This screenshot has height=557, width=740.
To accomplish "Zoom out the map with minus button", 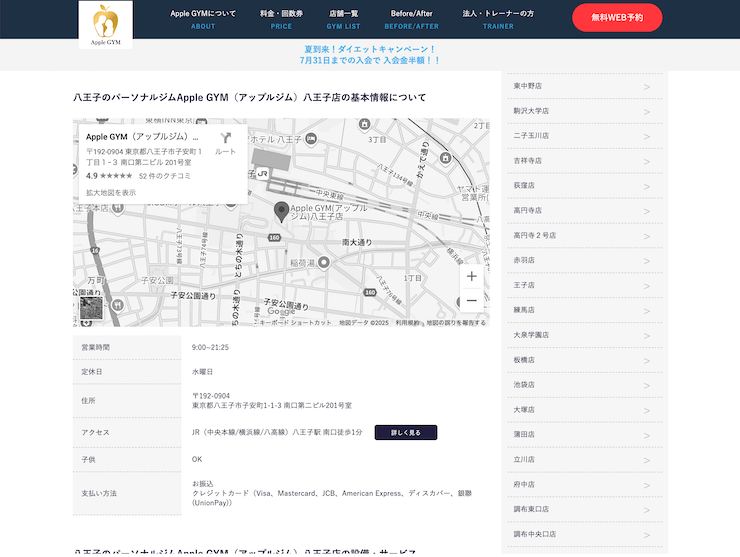I will tap(471, 300).
